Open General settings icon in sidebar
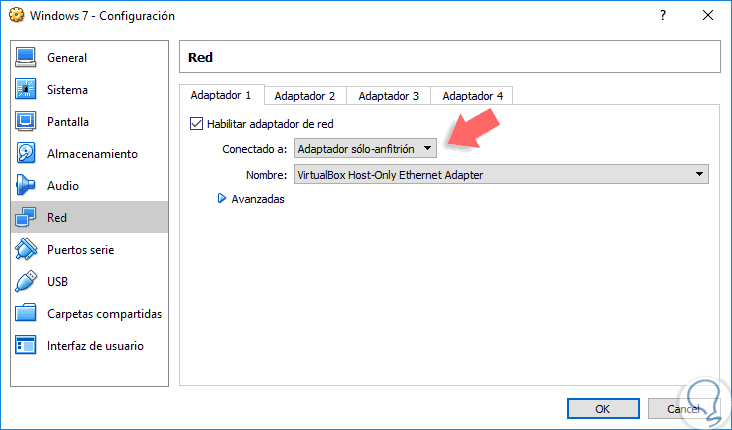The image size is (732, 430). 26,58
